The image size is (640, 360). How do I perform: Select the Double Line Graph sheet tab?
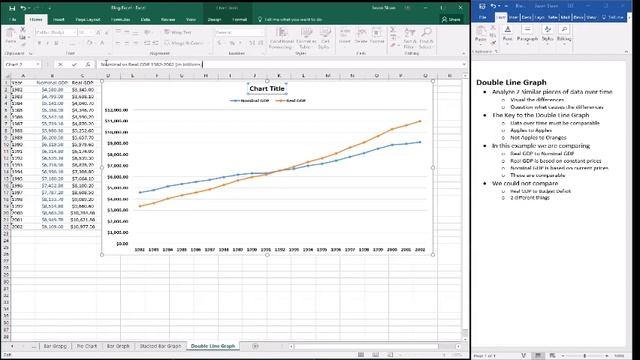pos(213,346)
